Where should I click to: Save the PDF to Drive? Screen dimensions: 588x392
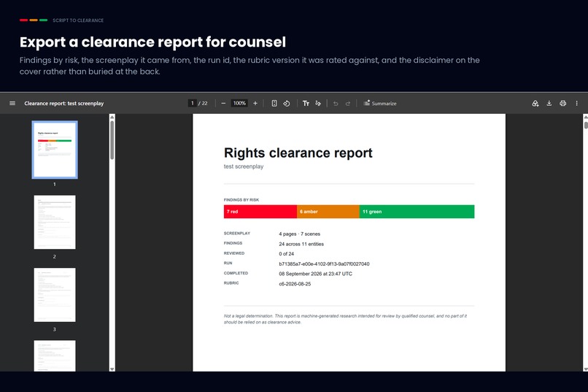(x=535, y=103)
